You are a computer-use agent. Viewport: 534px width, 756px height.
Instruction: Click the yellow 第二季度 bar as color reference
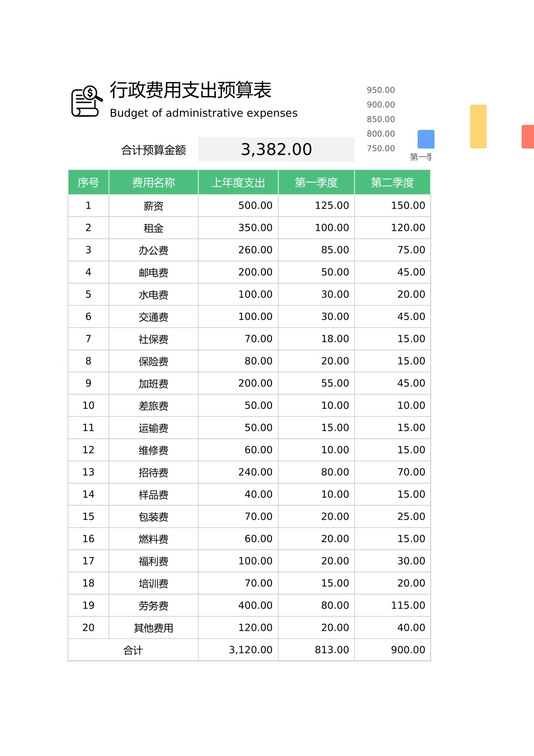478,126
